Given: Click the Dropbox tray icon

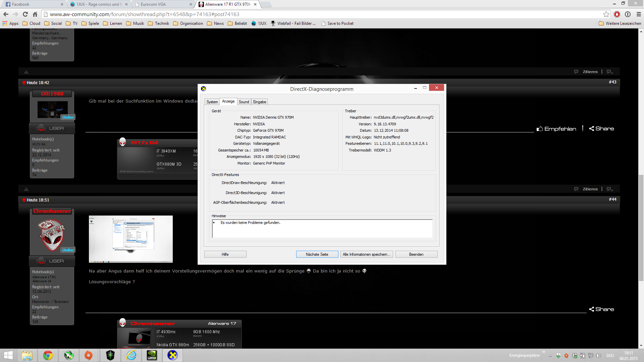Looking at the screenshot, I should point(575,356).
